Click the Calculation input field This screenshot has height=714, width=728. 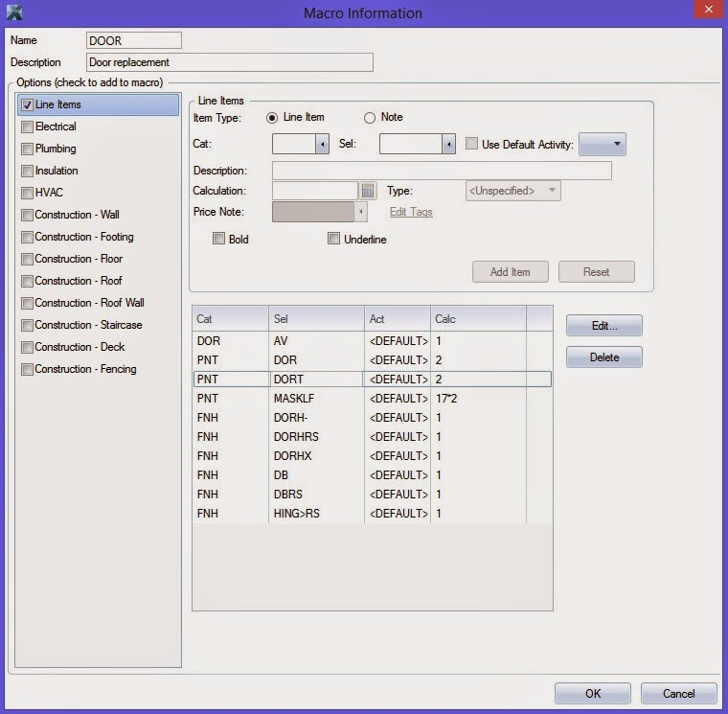(315, 191)
